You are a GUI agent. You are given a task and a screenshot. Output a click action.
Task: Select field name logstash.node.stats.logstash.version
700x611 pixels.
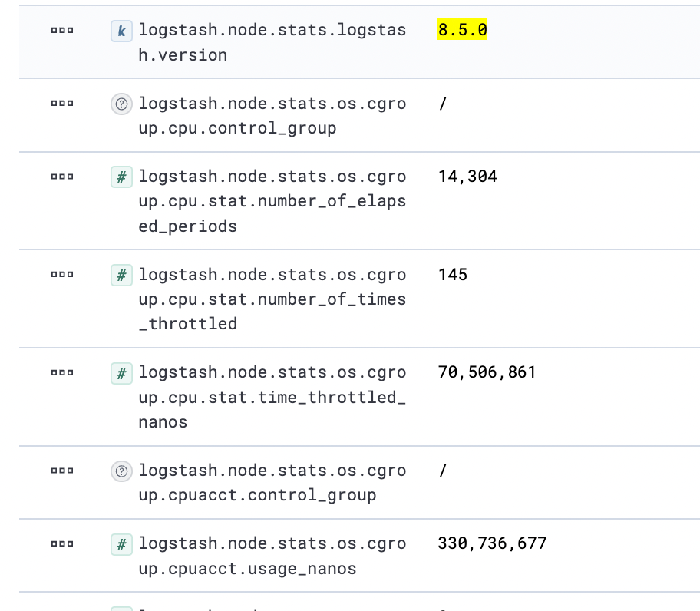[x=272, y=42]
